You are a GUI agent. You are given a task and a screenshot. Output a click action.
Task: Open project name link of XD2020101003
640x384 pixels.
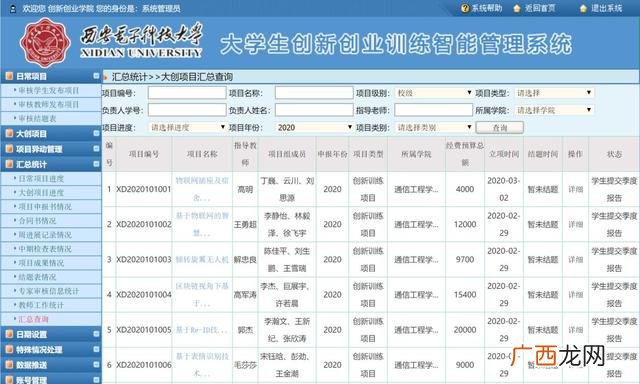[x=202, y=260]
